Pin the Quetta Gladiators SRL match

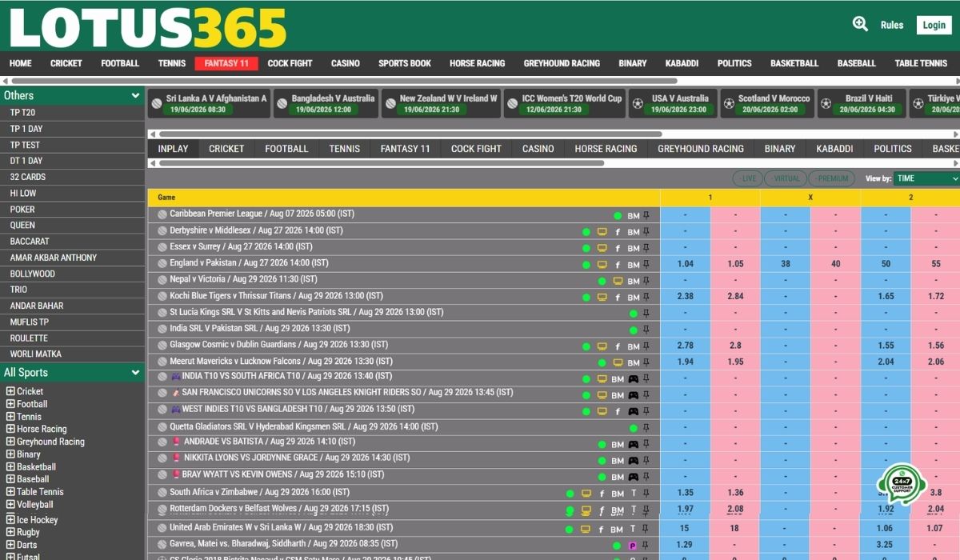click(x=646, y=428)
